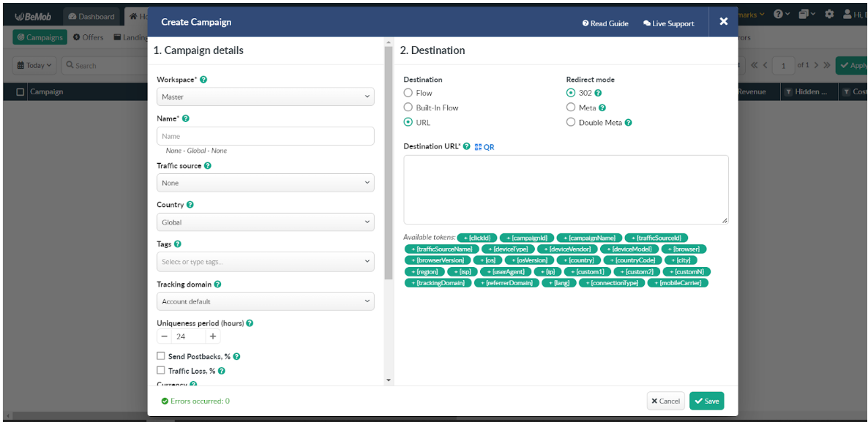
Task: Choose Meta redirect mode
Action: (571, 108)
